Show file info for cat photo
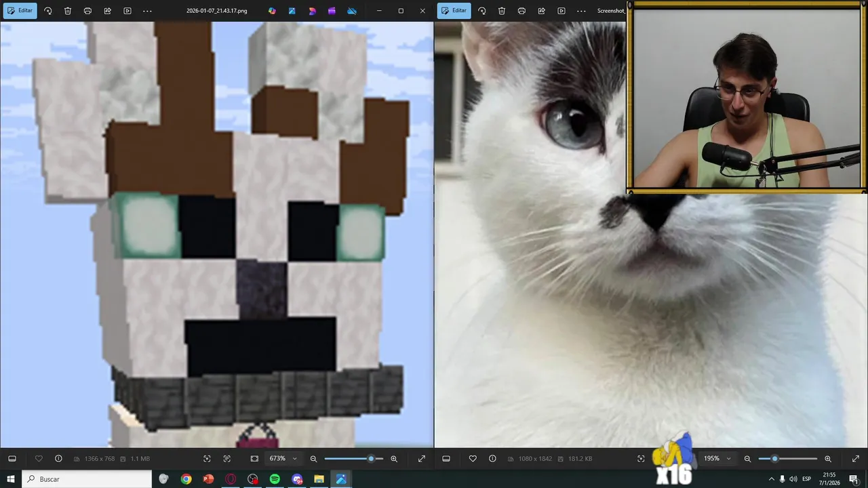The width and height of the screenshot is (868, 488). [x=492, y=459]
